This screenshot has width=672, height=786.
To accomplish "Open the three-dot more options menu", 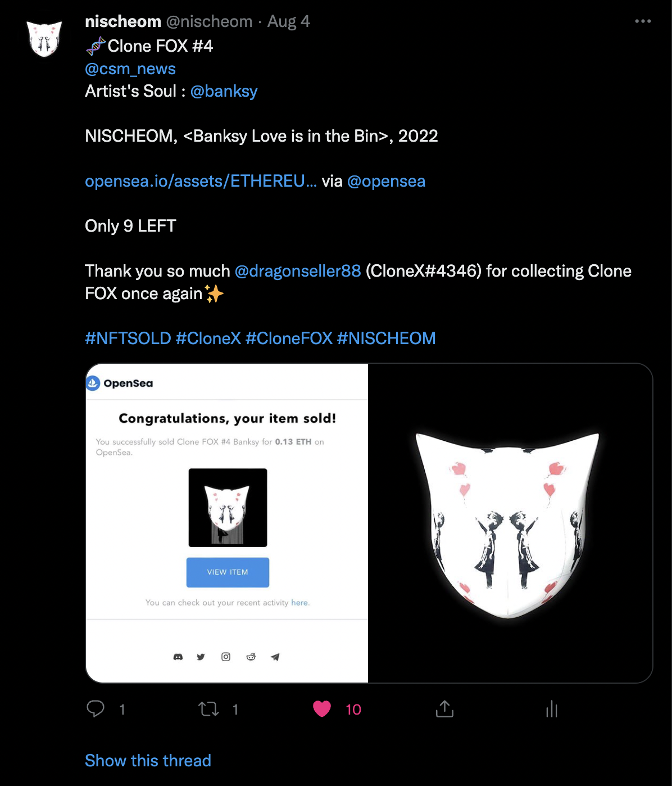I will (643, 21).
